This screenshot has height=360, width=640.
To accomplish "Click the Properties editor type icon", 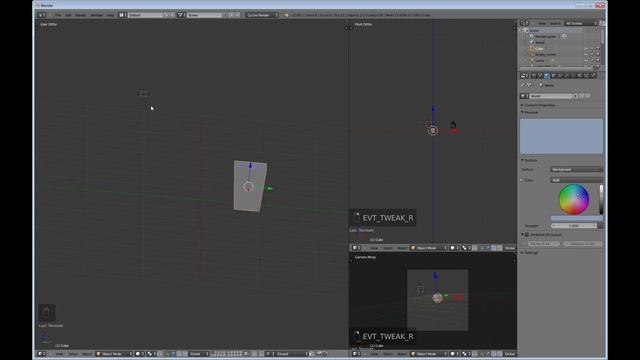I will [x=524, y=76].
